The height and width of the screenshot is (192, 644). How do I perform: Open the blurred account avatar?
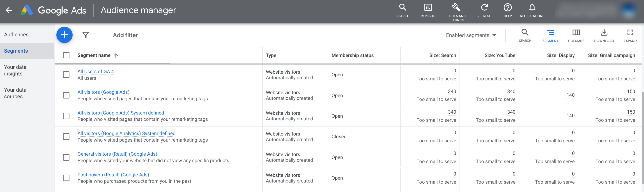point(628,10)
